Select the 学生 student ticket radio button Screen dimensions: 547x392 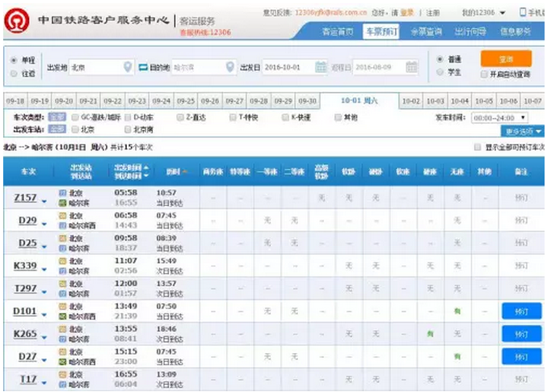tap(440, 73)
